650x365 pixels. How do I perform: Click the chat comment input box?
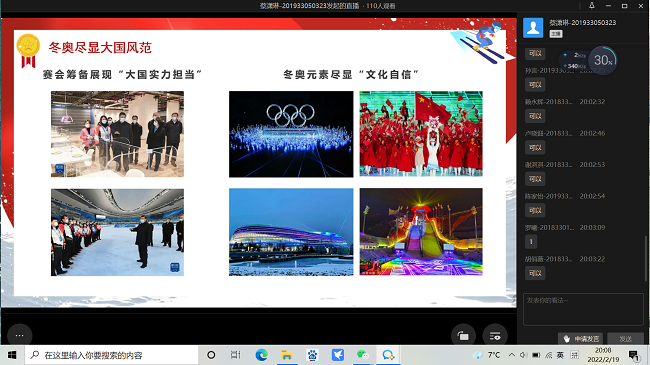coord(583,309)
